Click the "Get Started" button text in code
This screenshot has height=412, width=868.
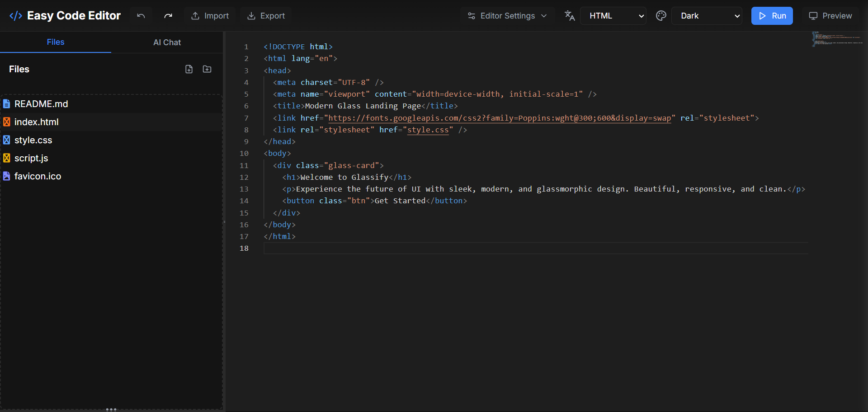coord(400,201)
